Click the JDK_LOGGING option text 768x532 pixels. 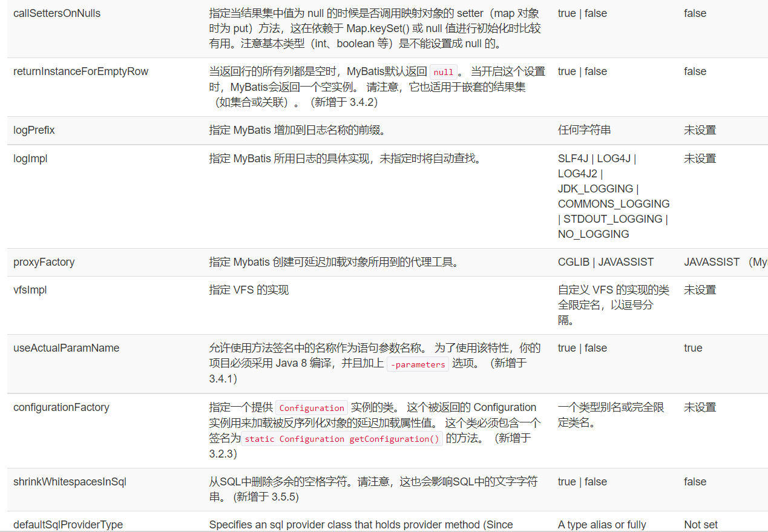(x=596, y=189)
